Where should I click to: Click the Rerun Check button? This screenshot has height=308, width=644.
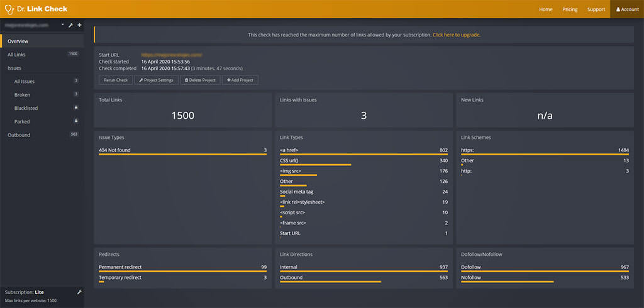pyautogui.click(x=116, y=80)
